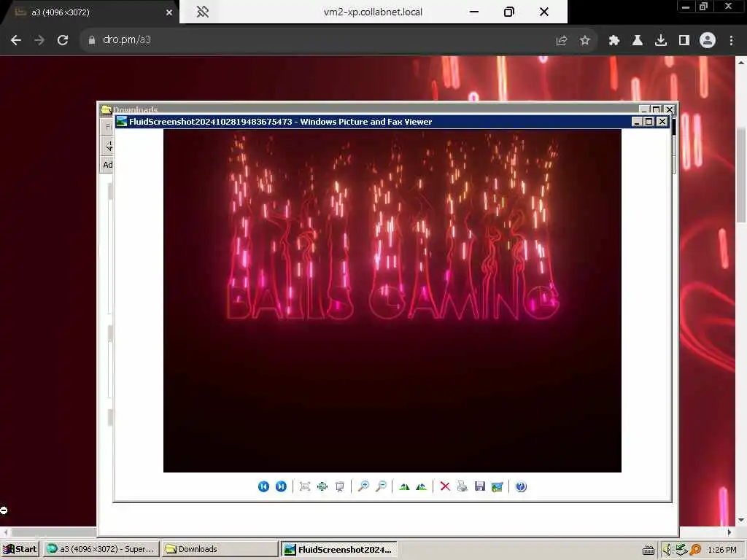Print the image with printer icon
This screenshot has height=560, width=747.
(462, 486)
